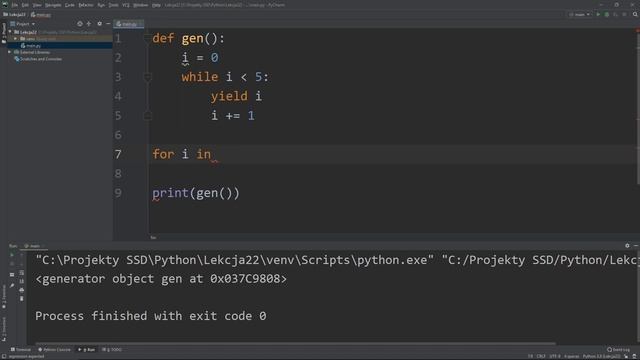Run the main configuration with green play icon
640x360 pixels.
coord(598,15)
